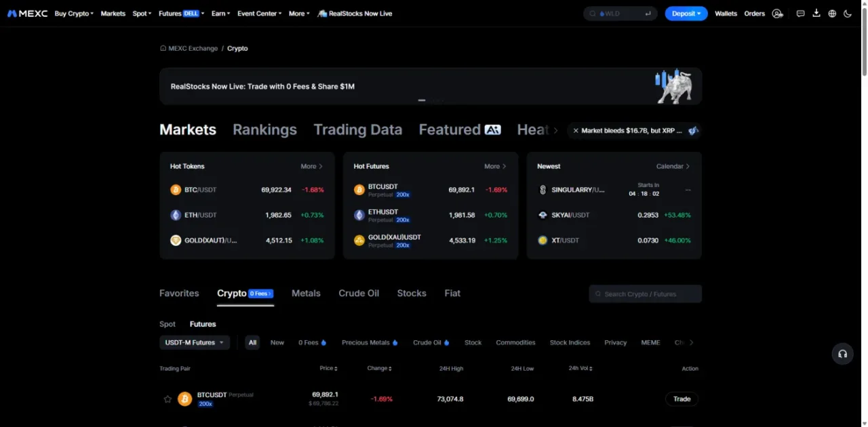
Task: Click the ETHUSDT icon in Hot Futures
Action: [x=359, y=215]
